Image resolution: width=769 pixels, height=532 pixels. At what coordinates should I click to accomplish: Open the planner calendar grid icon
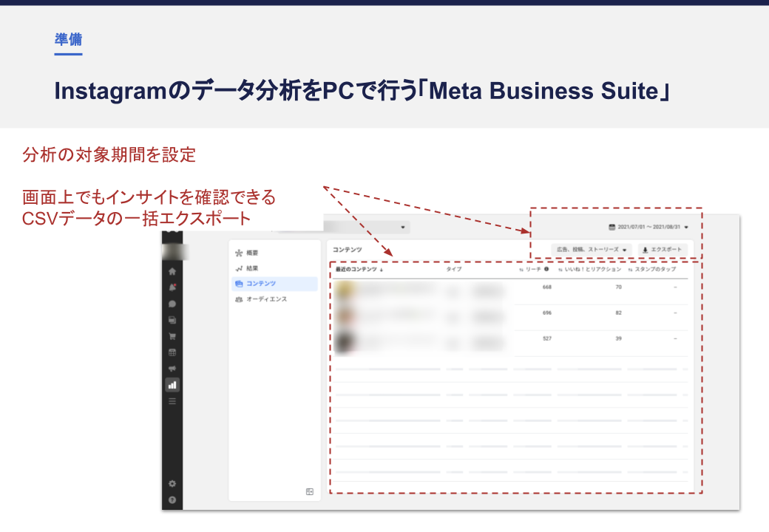click(x=172, y=352)
